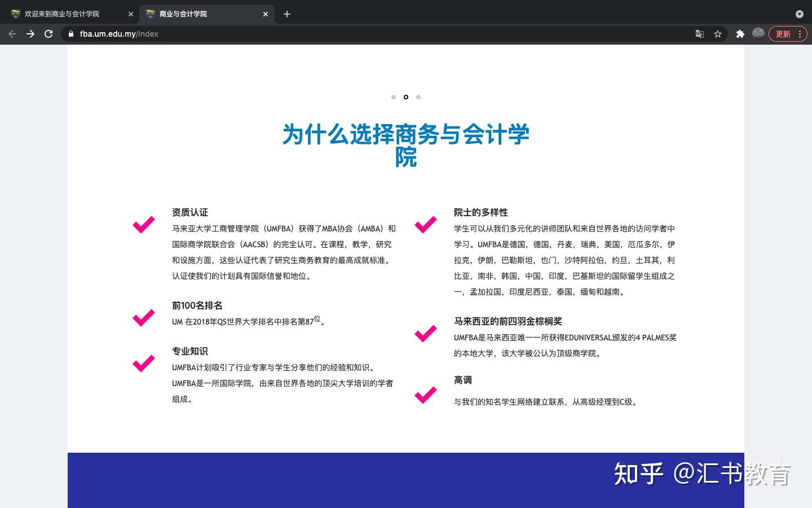Open the profile avatar icon
Viewport: 812px width, 508px height.
[758, 34]
